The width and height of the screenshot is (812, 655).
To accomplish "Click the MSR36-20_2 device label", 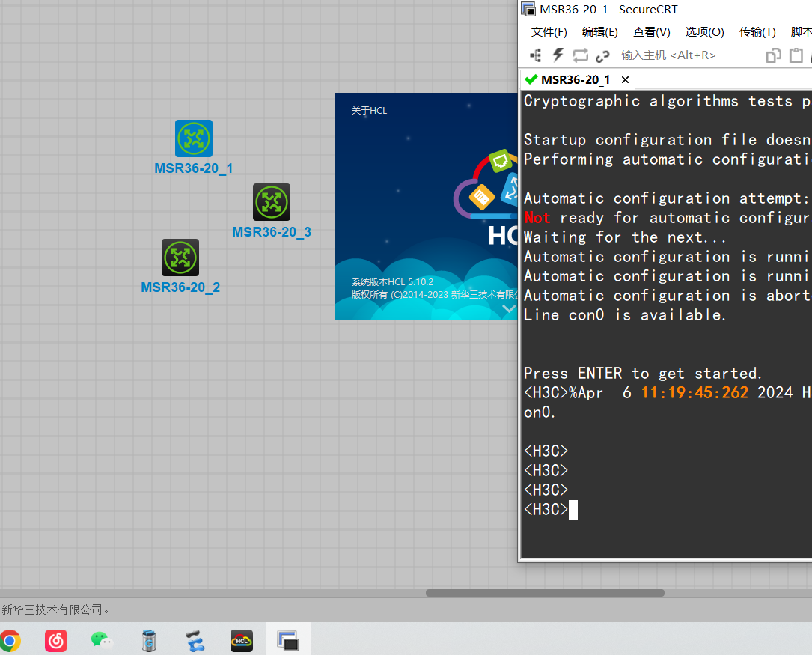I will click(x=180, y=287).
